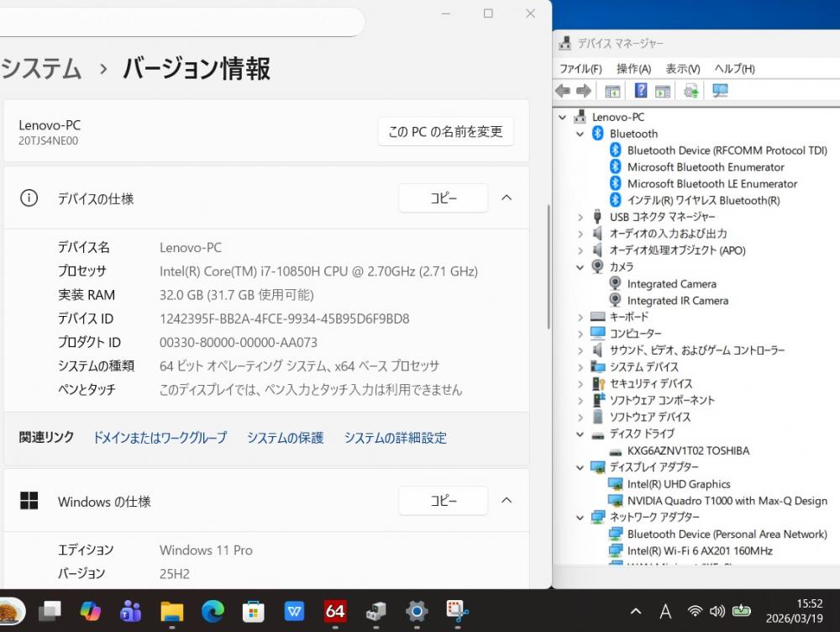Copy device specifications with コピー button
This screenshot has height=632, width=840.
[x=443, y=198]
